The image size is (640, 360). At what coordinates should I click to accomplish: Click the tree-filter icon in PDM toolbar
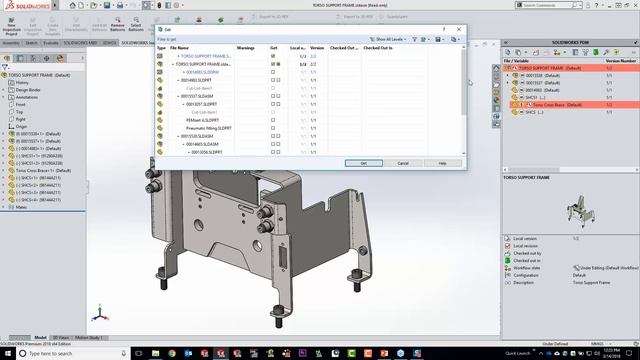coord(585,52)
